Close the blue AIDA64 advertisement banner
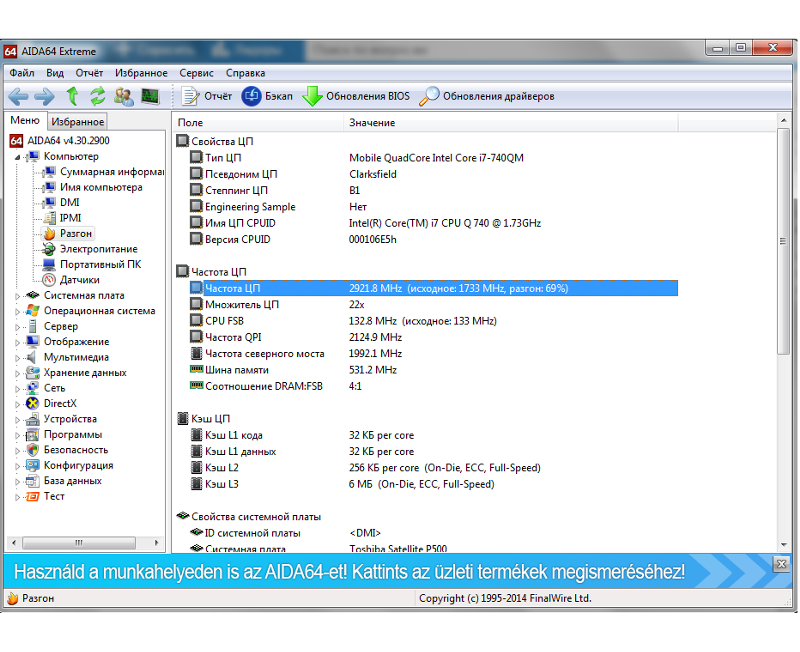Viewport: 800px width, 652px height. coord(781,564)
